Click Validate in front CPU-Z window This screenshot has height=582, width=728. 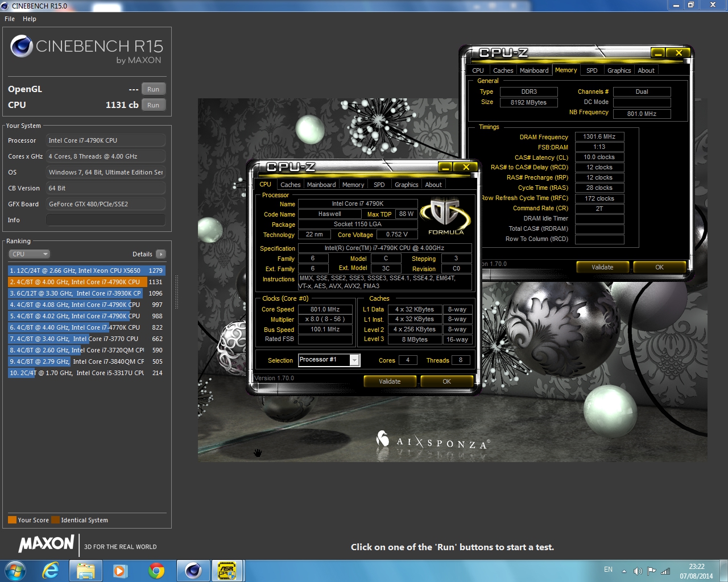pos(390,381)
